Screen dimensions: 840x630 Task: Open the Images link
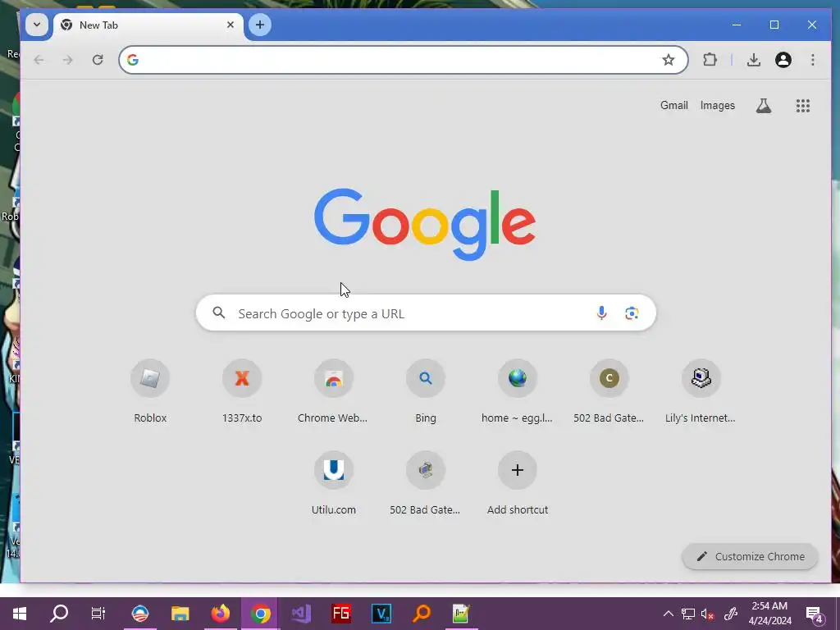pos(717,106)
